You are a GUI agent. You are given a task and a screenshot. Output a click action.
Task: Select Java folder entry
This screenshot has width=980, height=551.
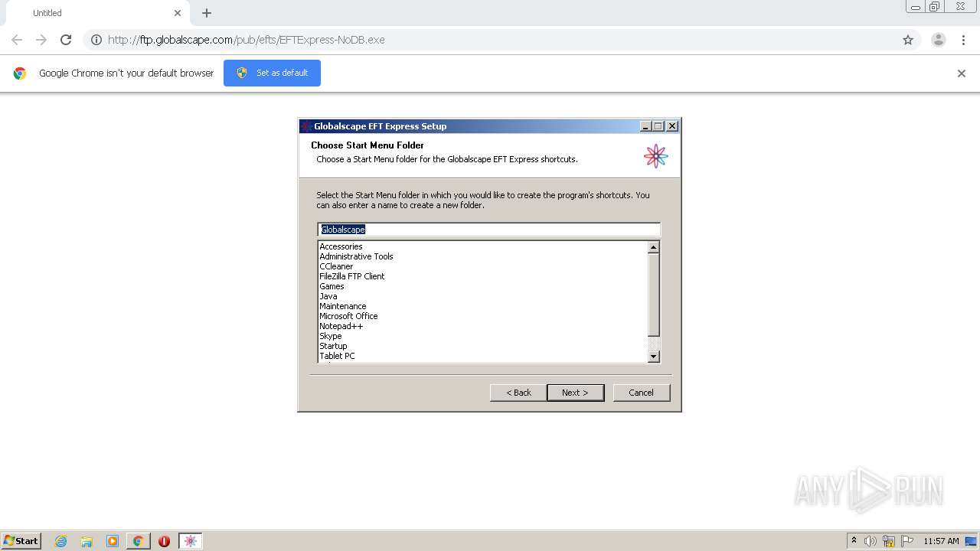pyautogui.click(x=328, y=296)
